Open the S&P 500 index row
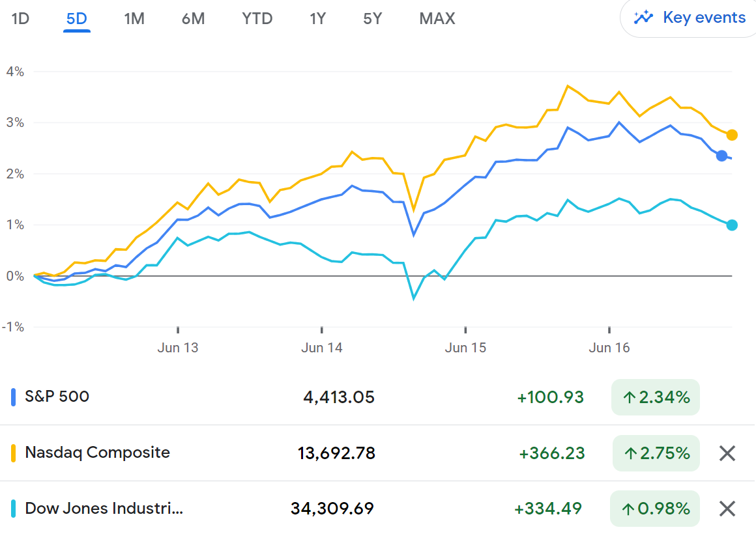Image resolution: width=756 pixels, height=534 pixels. click(x=378, y=397)
